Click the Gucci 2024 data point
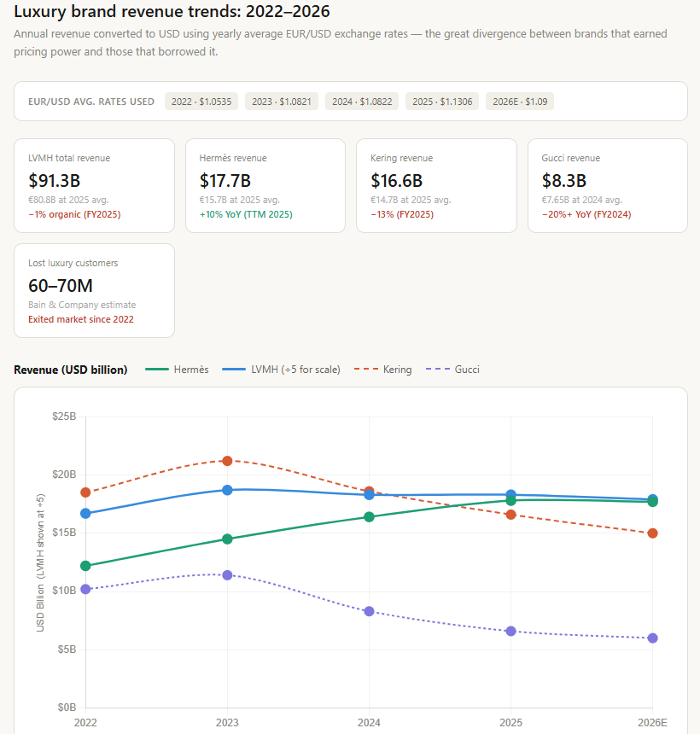This screenshot has height=734, width=700. tap(369, 611)
